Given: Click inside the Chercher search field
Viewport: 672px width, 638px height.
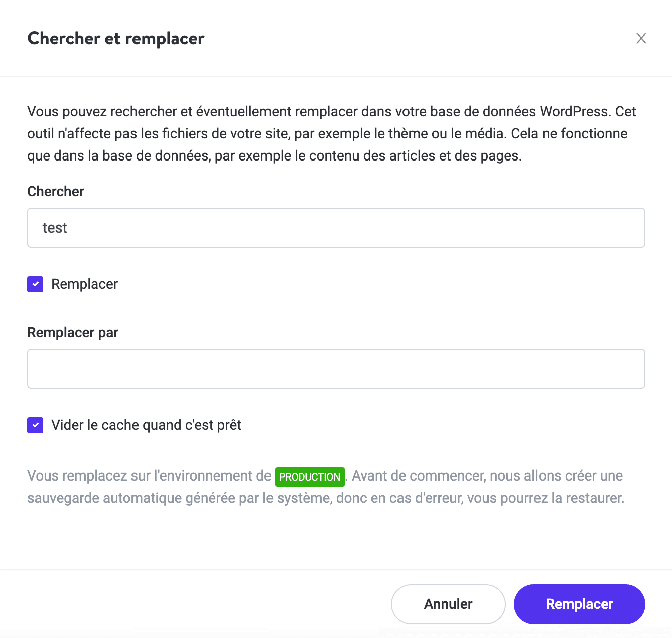Looking at the screenshot, I should tap(336, 228).
